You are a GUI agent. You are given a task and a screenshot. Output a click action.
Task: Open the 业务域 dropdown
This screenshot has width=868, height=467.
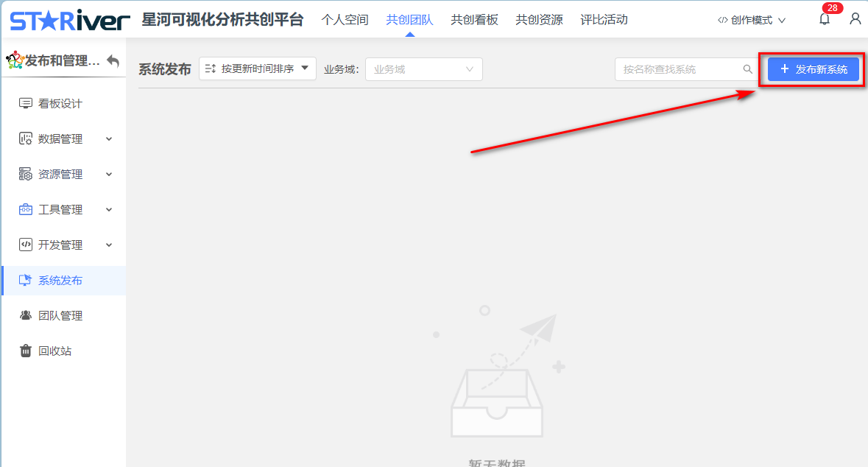[424, 69]
